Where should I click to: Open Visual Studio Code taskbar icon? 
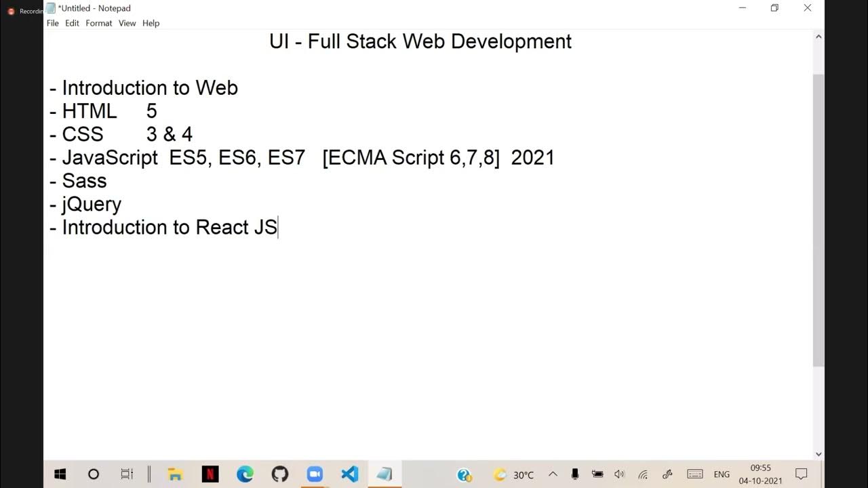coord(349,474)
